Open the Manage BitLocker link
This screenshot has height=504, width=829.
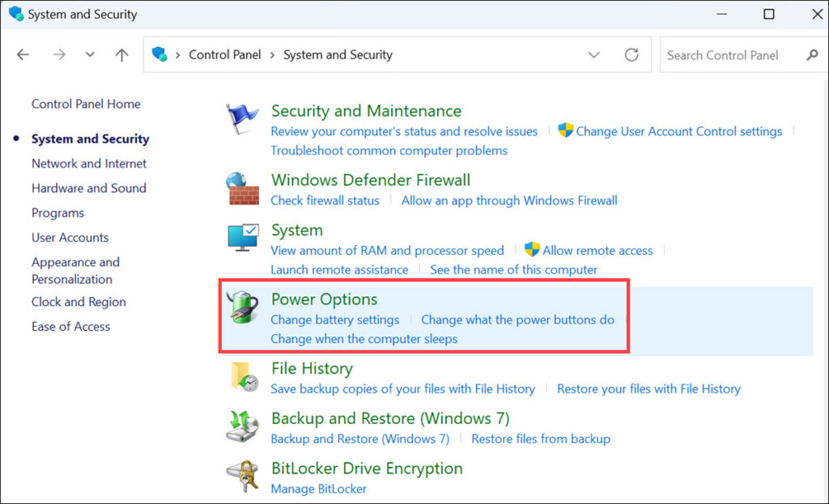pos(318,489)
